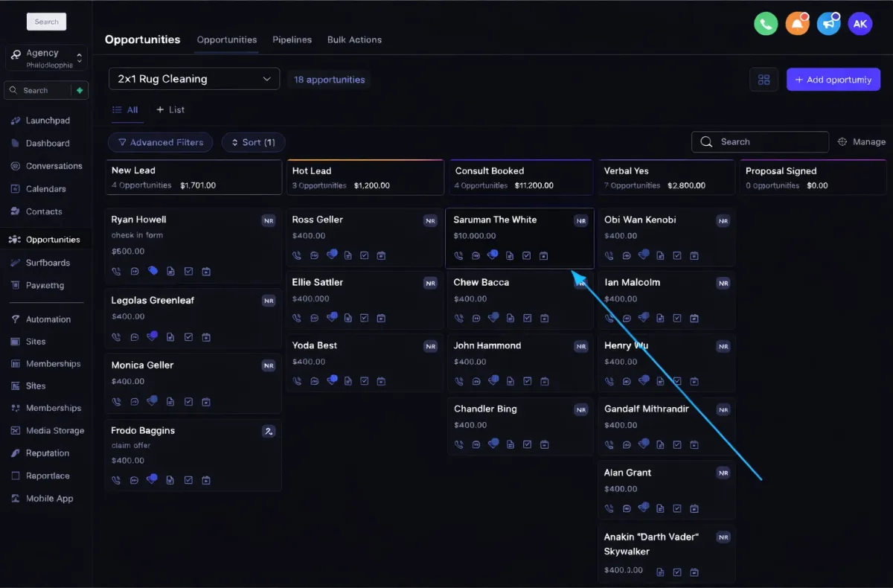The image size is (893, 588).
Task: Toggle task checkbox on Legolas Greenleaf card
Action: (x=188, y=337)
